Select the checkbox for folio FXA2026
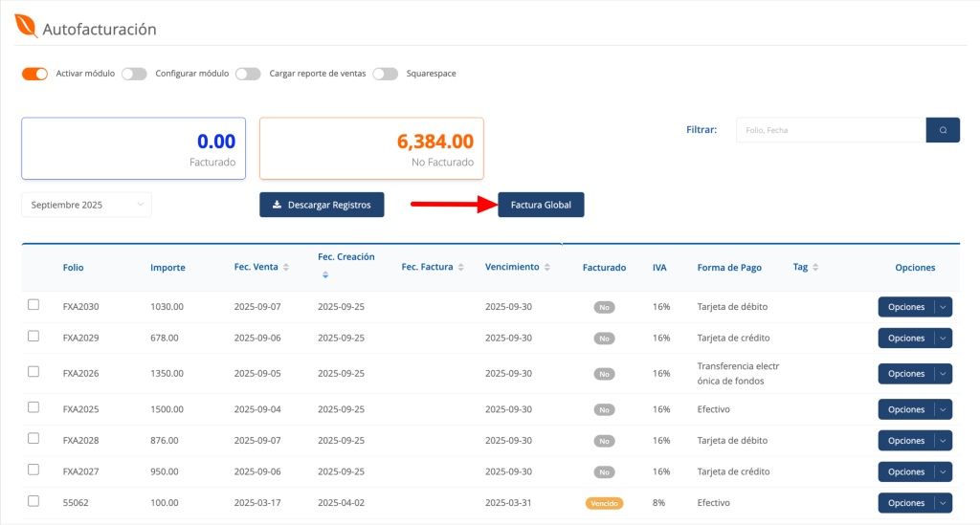The width and height of the screenshot is (980, 525). point(33,371)
